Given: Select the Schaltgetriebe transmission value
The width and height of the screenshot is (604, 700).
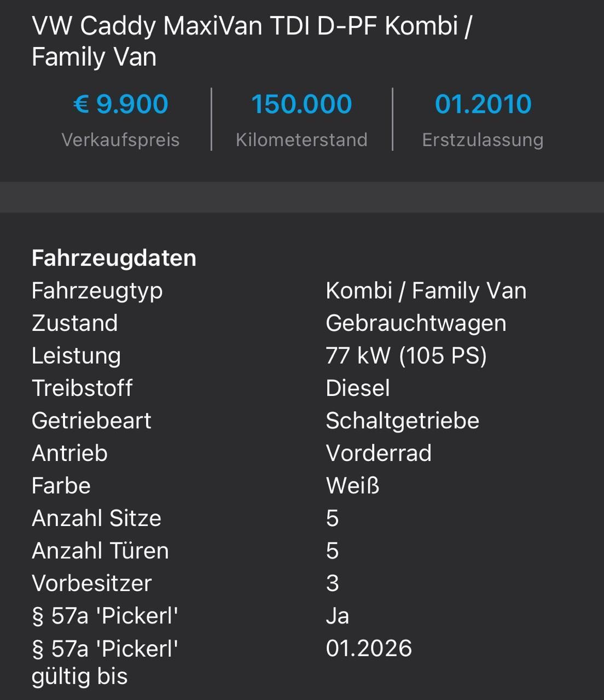Looking at the screenshot, I should pos(402,421).
